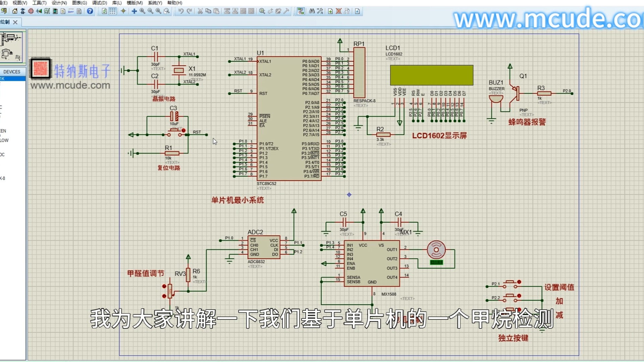
Task: Click the DEVICES list header
Action: coord(12,72)
